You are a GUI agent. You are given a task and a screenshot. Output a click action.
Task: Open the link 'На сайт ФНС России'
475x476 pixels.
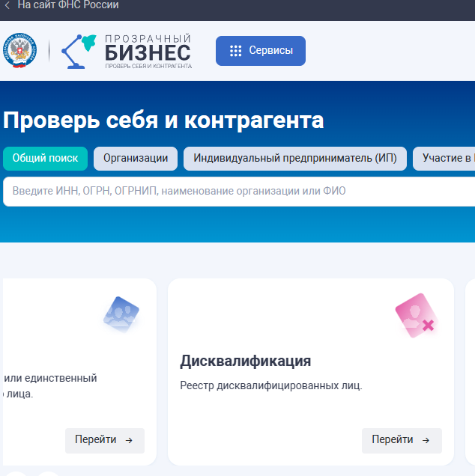(x=68, y=4)
